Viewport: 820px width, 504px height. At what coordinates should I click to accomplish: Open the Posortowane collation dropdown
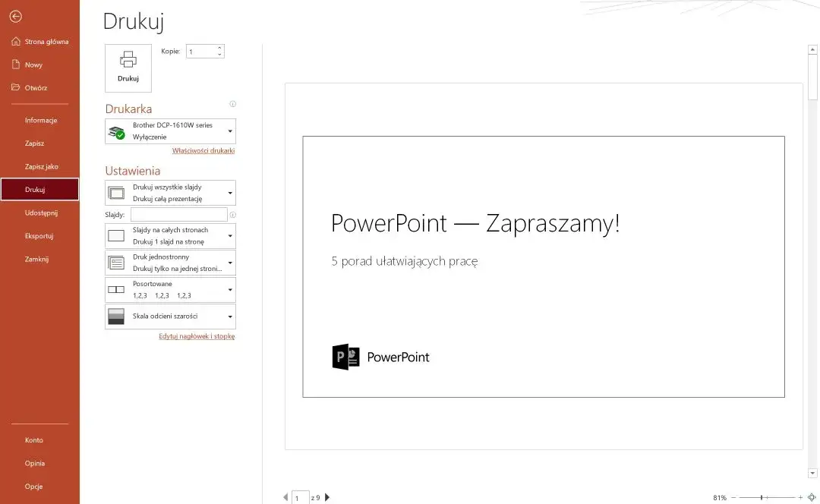(171, 290)
